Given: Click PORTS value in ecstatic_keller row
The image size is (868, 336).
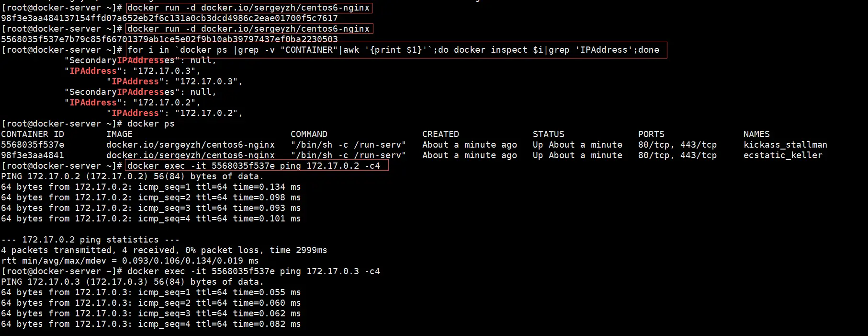Looking at the screenshot, I should 677,155.
